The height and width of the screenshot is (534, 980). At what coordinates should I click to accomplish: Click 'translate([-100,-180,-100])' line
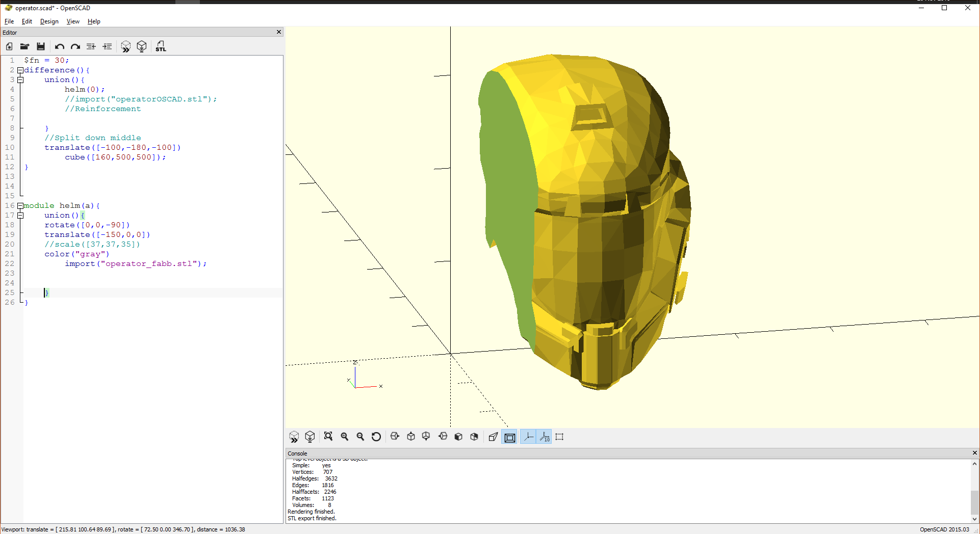[113, 147]
